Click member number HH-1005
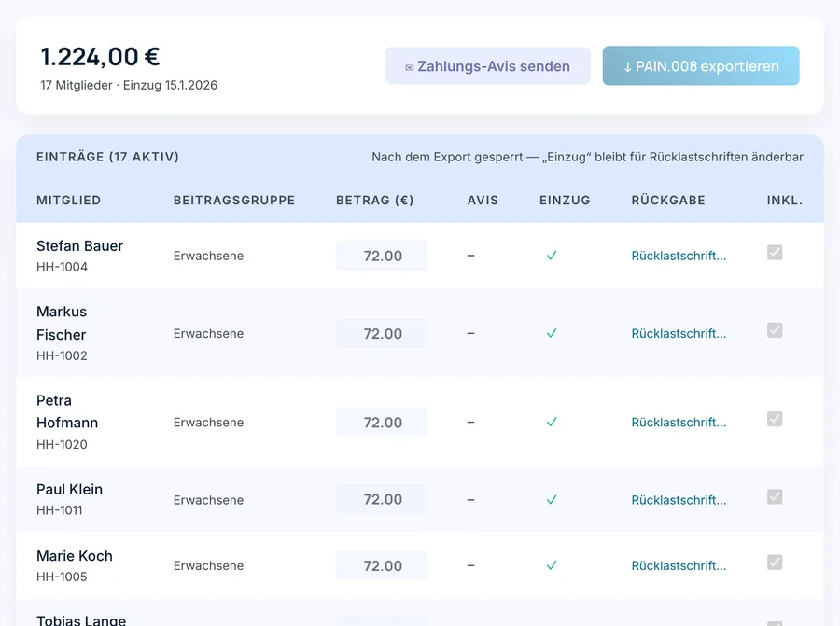Screen dimensions: 840x626 pyautogui.click(x=62, y=577)
